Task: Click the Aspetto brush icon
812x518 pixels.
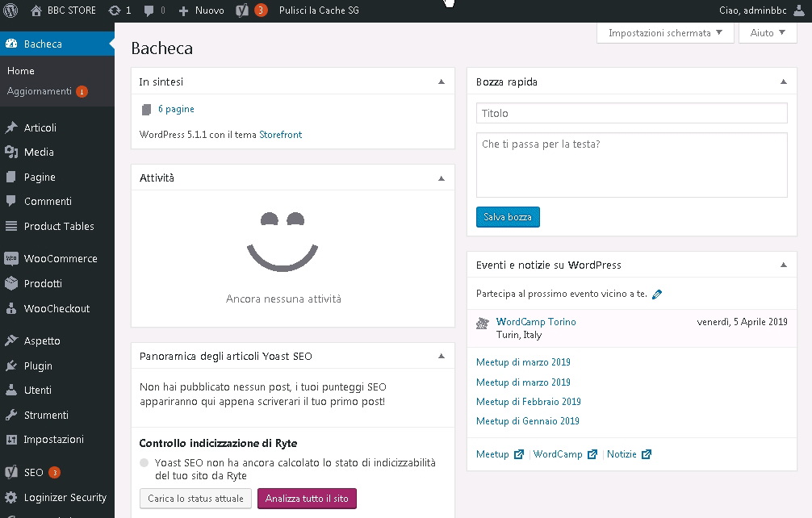Action: coord(11,340)
